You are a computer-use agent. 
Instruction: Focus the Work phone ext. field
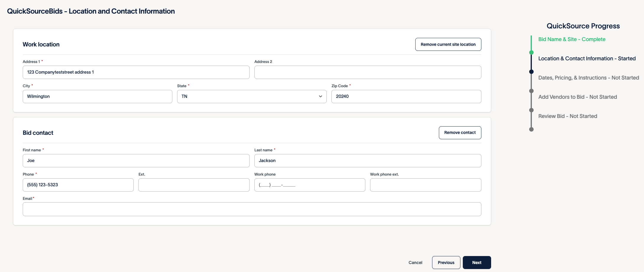426,185
